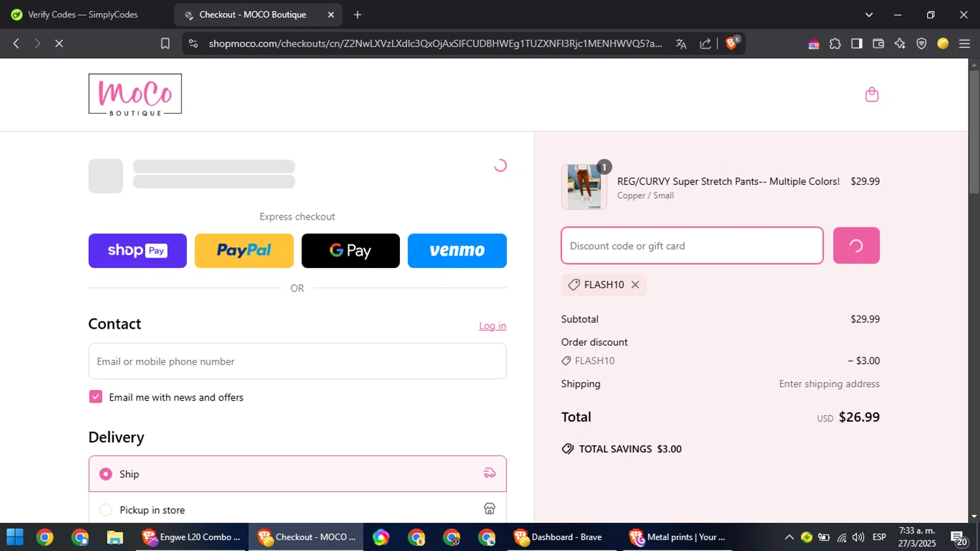Open the network wifi tray icon
The image size is (980, 551).
[841, 537]
